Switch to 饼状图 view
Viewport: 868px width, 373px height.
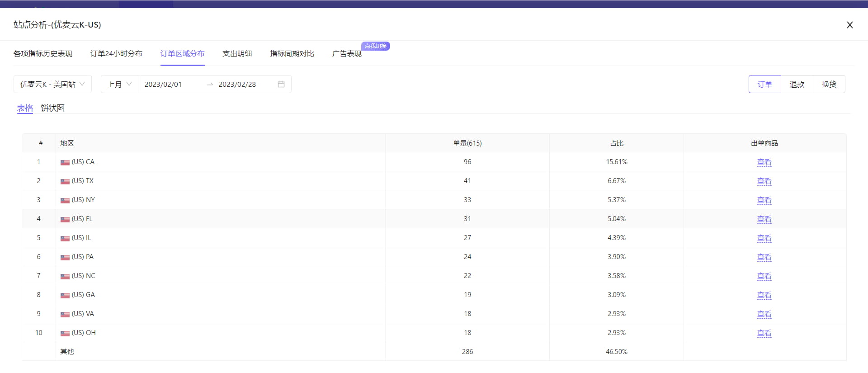click(53, 108)
